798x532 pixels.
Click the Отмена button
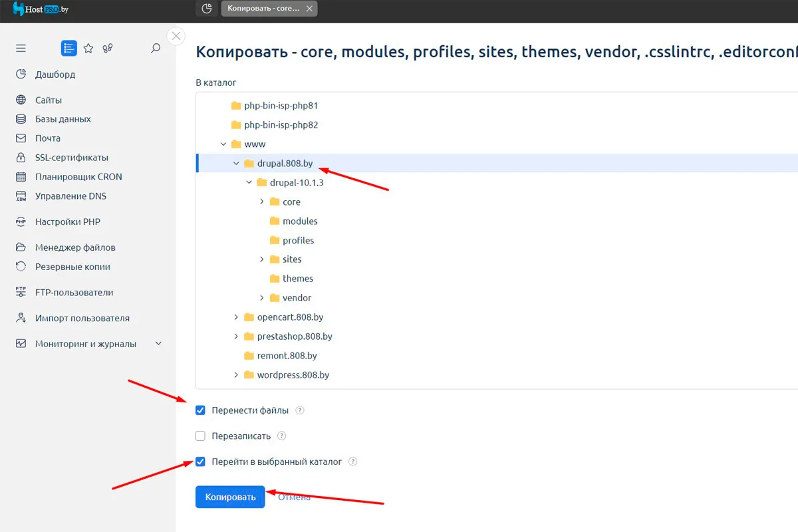(294, 497)
